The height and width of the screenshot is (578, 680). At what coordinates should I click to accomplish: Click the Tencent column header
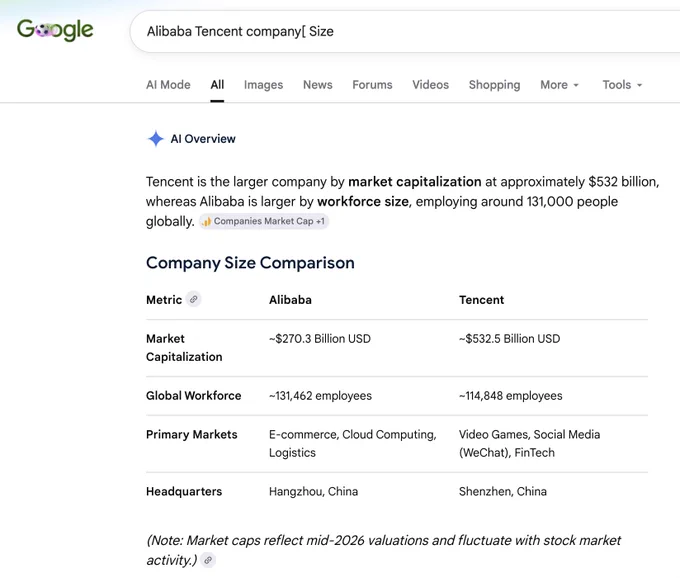point(481,300)
